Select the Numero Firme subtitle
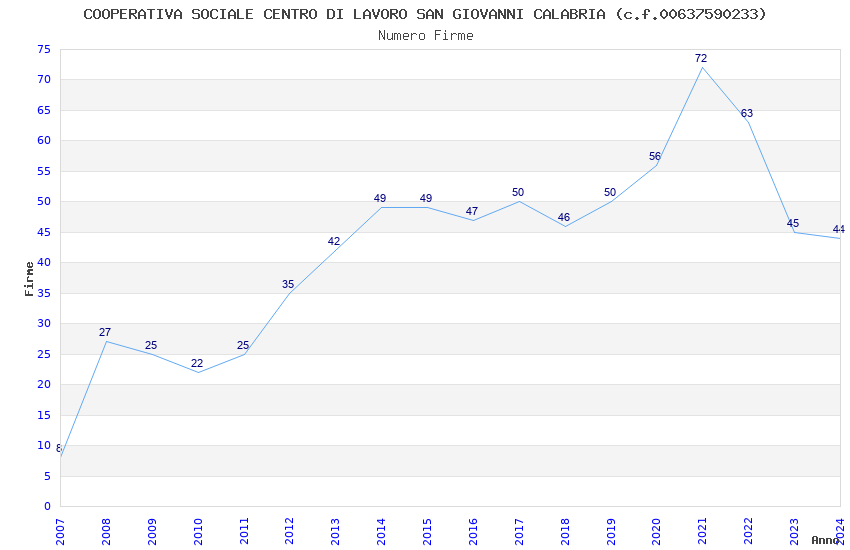 426,36
